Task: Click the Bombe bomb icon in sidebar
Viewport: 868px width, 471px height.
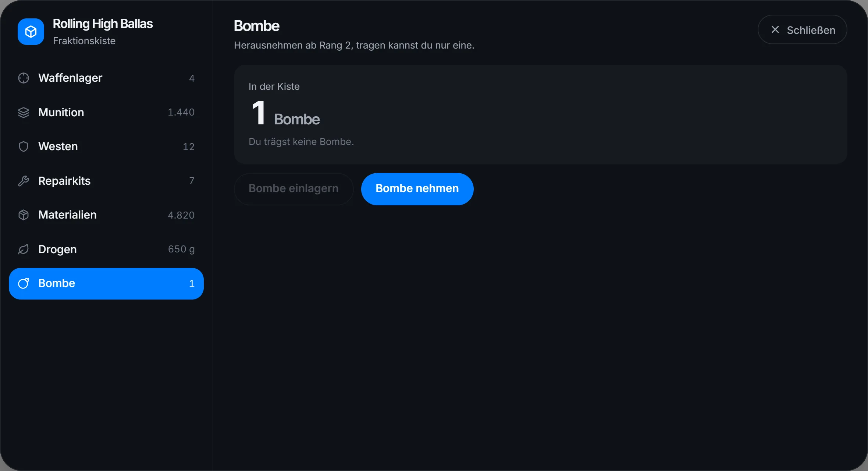Action: [x=24, y=283]
